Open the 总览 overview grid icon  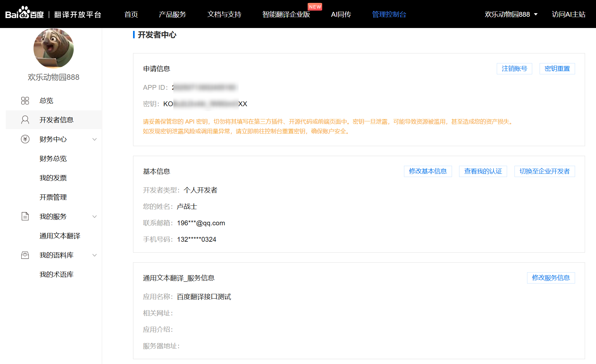click(x=25, y=101)
